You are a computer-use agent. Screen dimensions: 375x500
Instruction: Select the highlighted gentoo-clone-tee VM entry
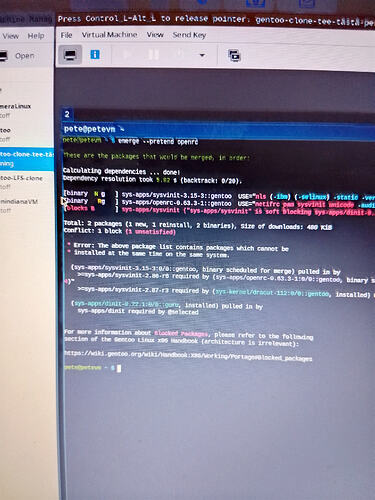pyautogui.click(x=27, y=159)
